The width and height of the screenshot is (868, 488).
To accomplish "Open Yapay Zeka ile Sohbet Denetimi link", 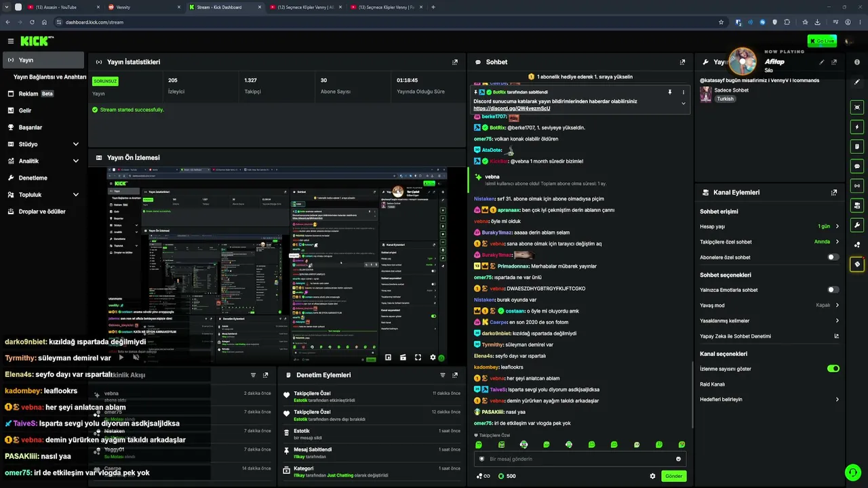I will point(769,336).
